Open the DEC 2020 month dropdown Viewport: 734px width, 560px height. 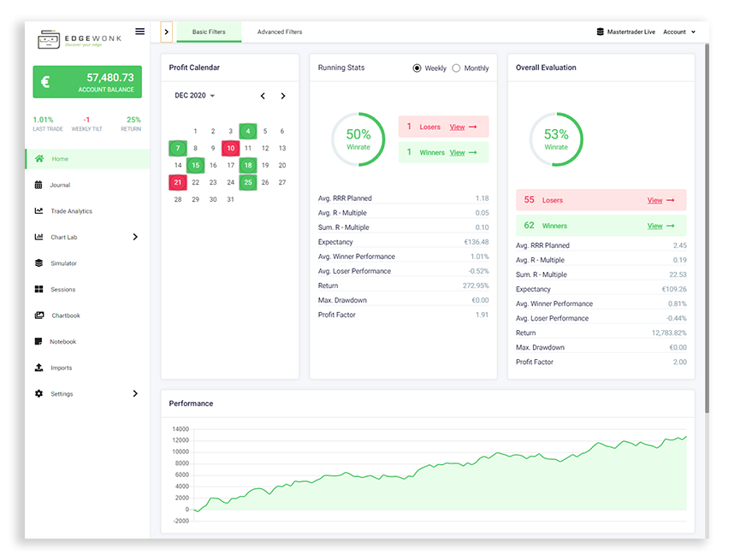(195, 96)
